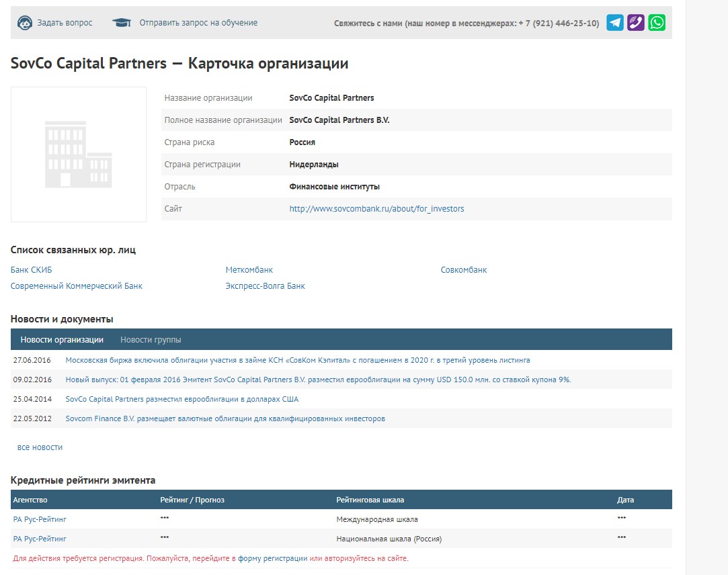Click full name 'SovCo Capital Partners B.V.'

point(339,120)
